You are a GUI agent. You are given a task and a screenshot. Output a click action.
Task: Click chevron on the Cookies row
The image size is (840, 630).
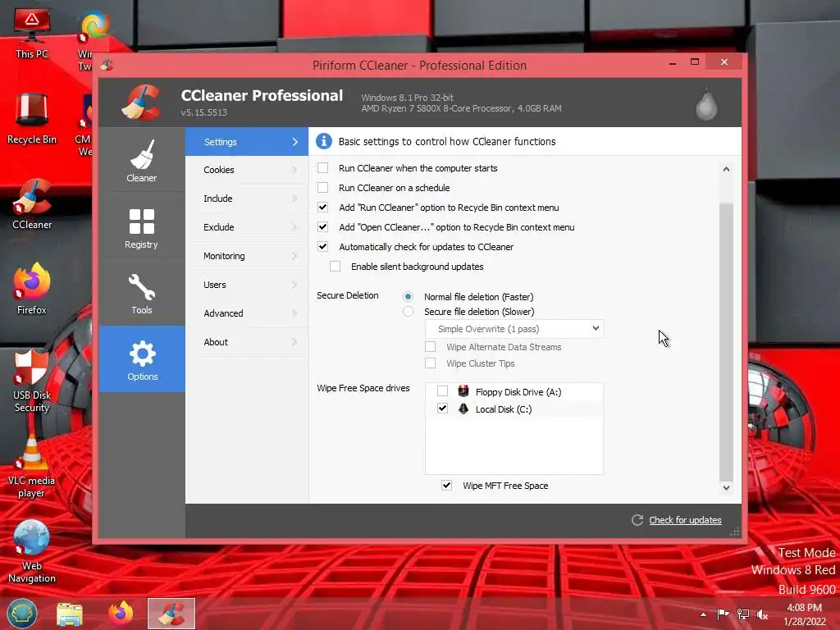[x=294, y=169]
